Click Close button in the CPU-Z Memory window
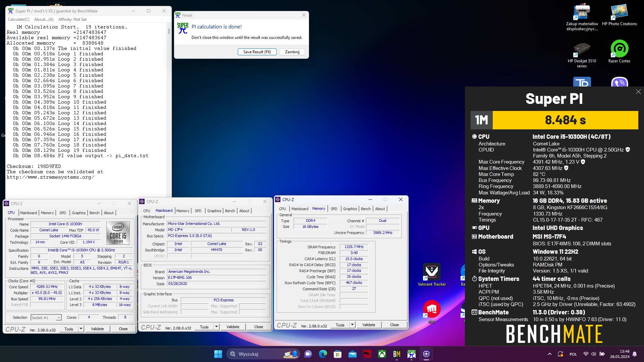 click(394, 325)
